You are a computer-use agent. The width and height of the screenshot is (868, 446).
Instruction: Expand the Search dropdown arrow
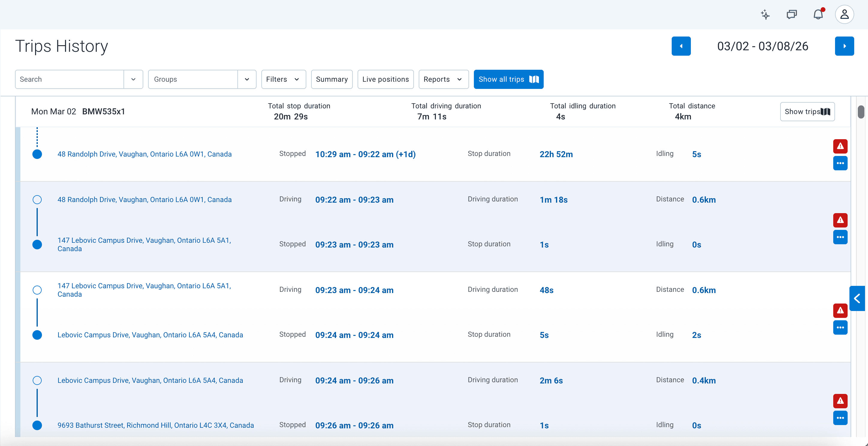click(133, 79)
